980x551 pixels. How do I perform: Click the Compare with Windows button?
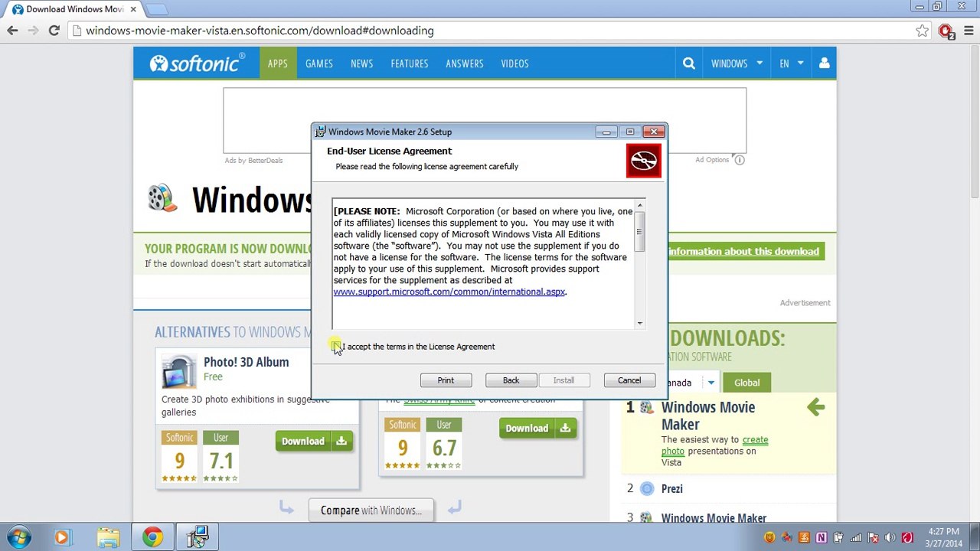[x=371, y=510]
